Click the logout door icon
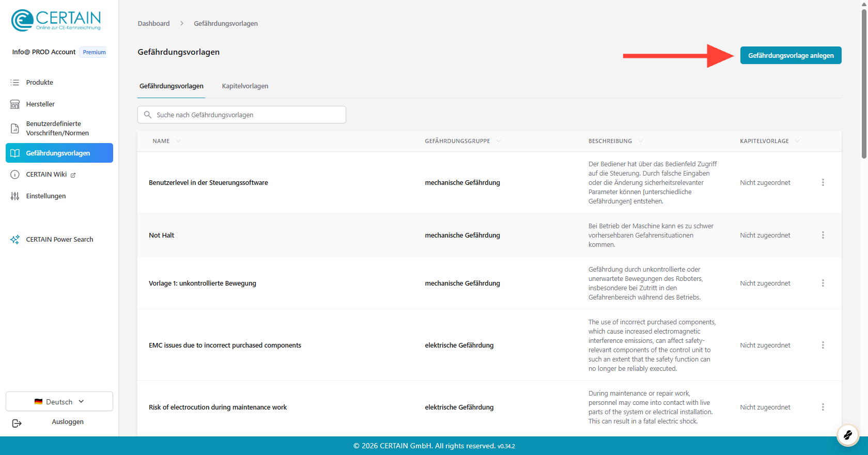The height and width of the screenshot is (455, 868). (x=17, y=423)
